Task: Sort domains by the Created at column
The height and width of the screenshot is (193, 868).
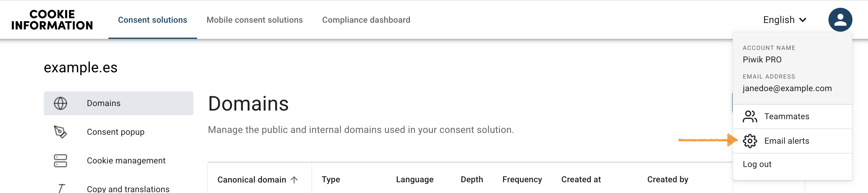Action: (x=580, y=179)
